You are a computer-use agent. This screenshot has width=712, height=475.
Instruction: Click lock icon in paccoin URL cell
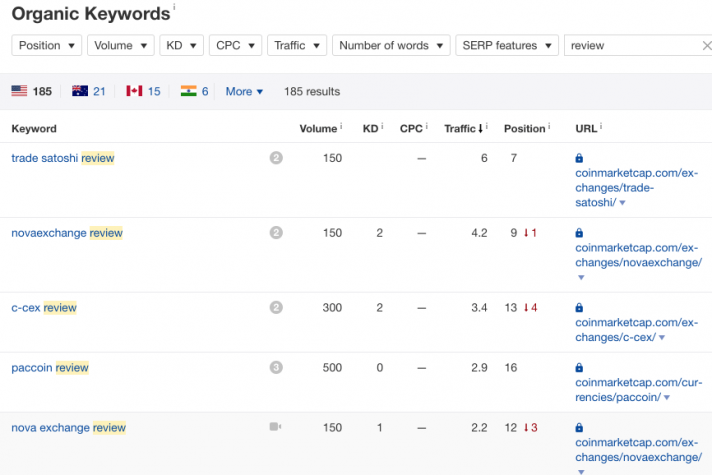point(579,367)
